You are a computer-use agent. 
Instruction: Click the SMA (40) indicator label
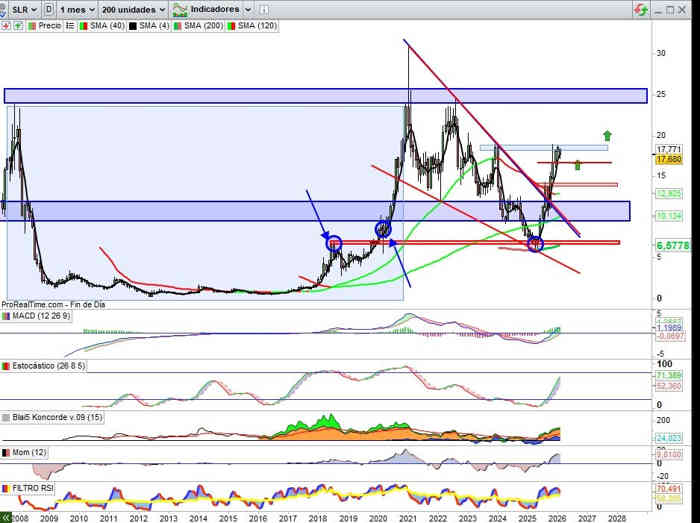click(105, 24)
